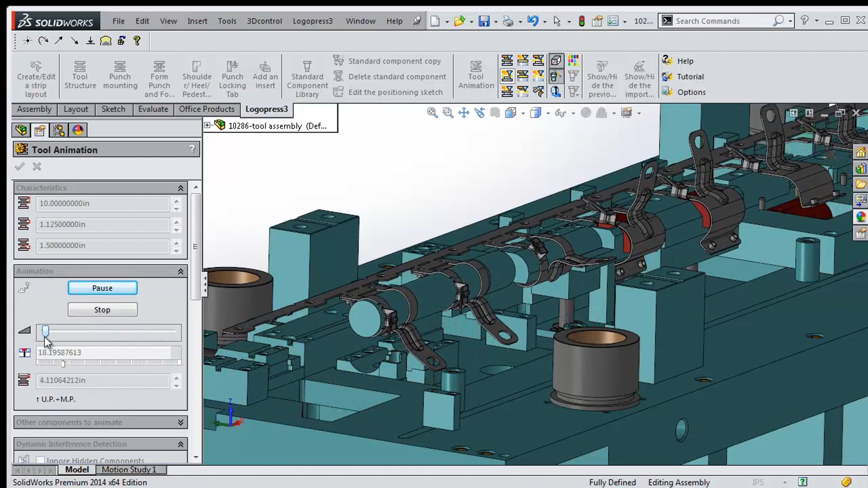Open the Logopress3 menu
The width and height of the screenshot is (868, 488).
[312, 21]
